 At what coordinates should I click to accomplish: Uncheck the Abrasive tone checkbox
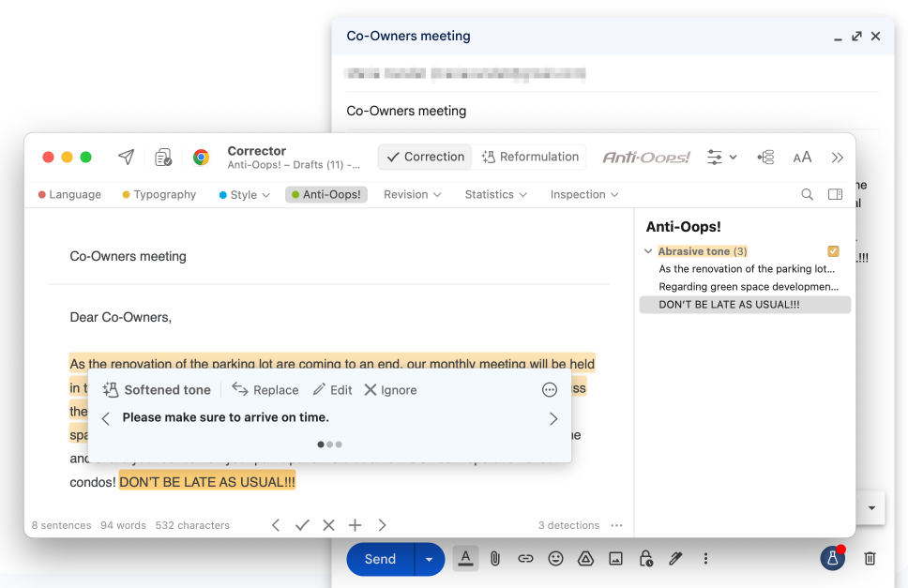(833, 251)
